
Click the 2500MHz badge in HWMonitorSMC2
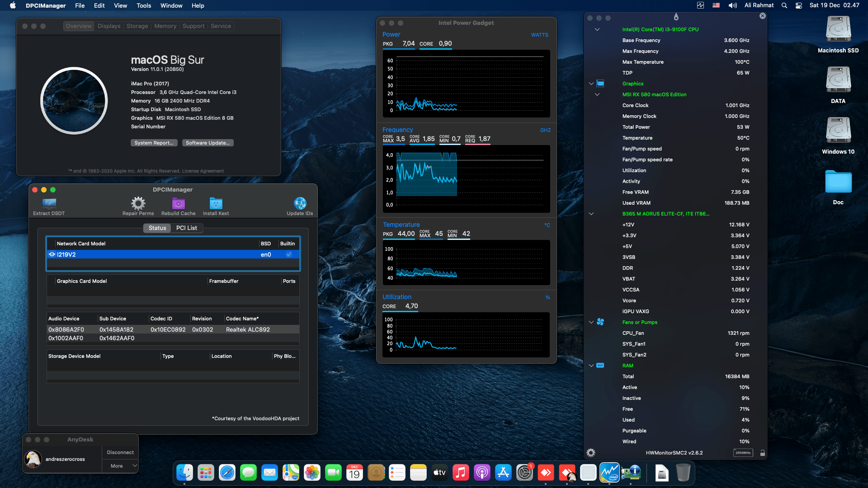click(743, 453)
